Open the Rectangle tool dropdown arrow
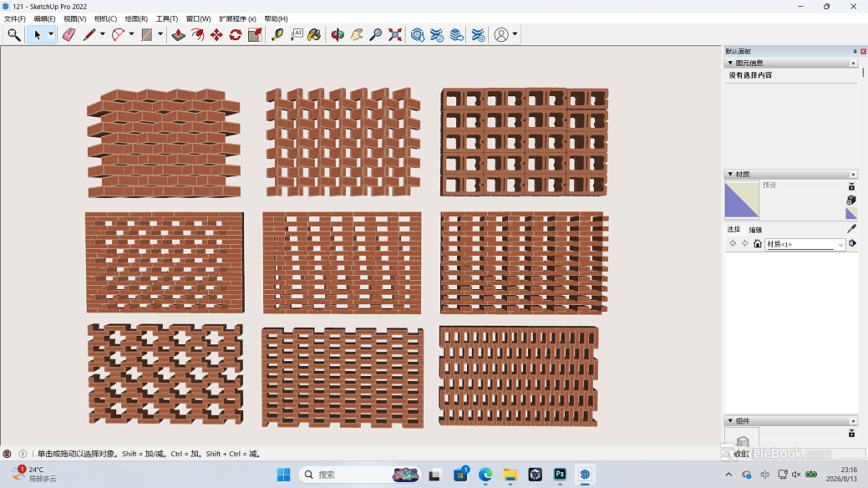 click(x=160, y=35)
